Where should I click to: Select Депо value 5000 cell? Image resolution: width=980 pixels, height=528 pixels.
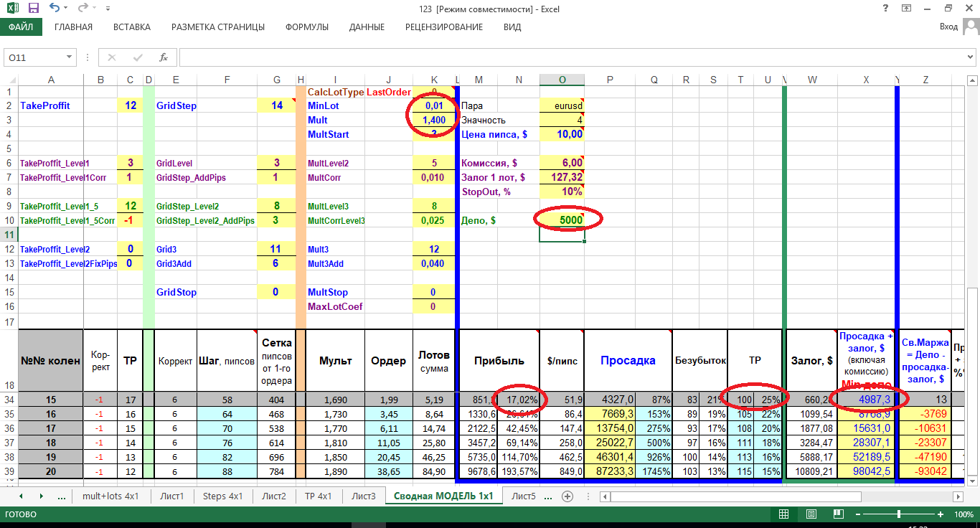click(562, 220)
